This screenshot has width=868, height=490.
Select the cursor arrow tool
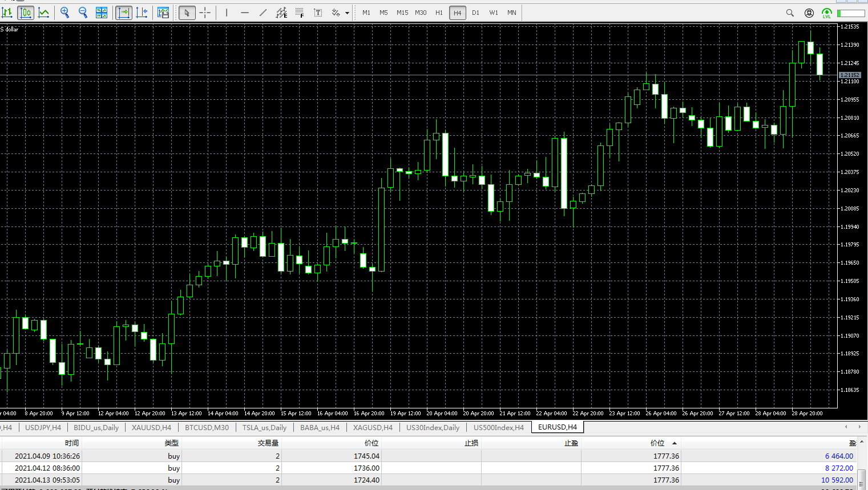coord(187,13)
